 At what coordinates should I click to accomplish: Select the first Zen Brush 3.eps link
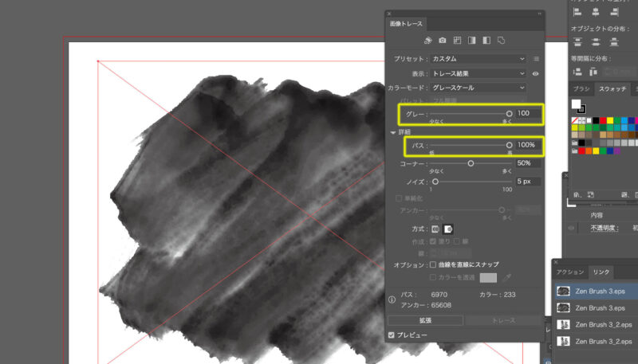pyautogui.click(x=598, y=292)
